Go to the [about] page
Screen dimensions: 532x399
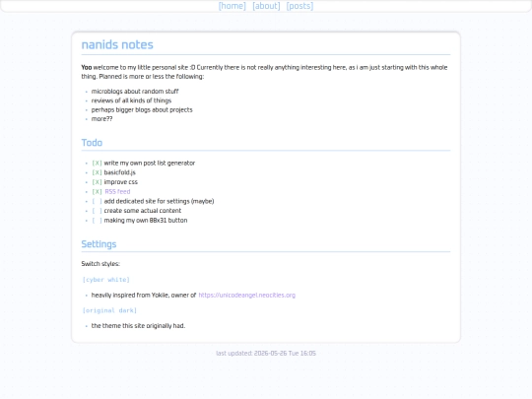(x=266, y=6)
